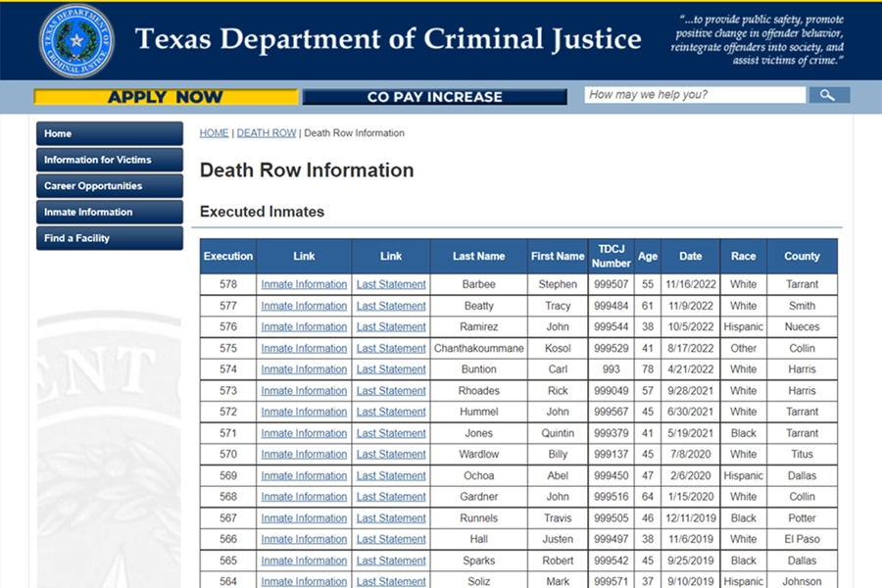Open Inmate Information sidebar menu item
The width and height of the screenshot is (882, 588).
110,212
